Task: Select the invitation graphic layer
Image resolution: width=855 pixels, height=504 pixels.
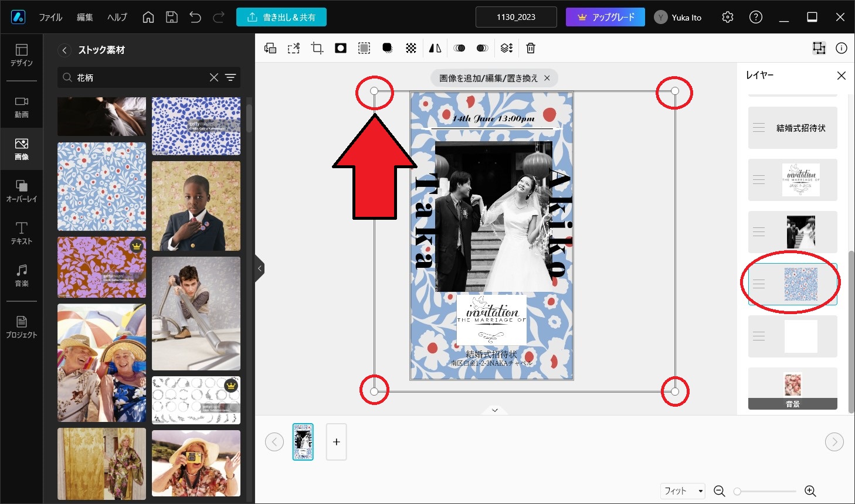Action: point(793,180)
